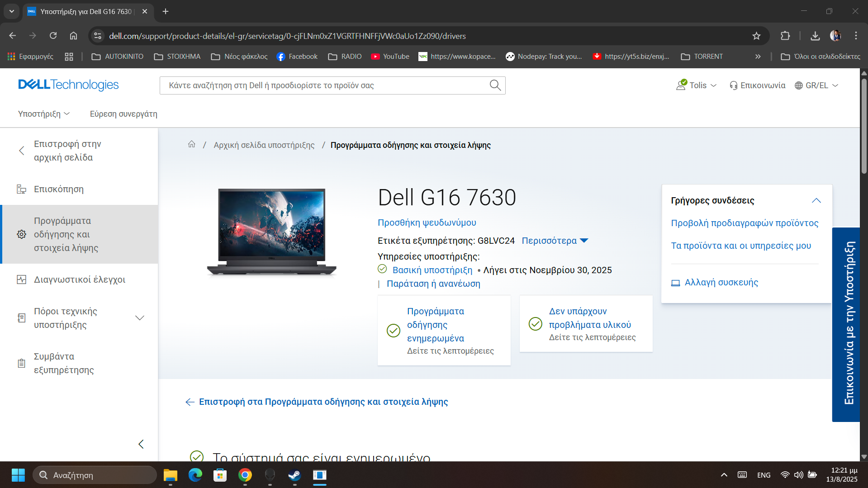This screenshot has width=868, height=488.
Task: Collapse the Γρήγορες συνδέσεις panel
Action: click(x=816, y=200)
